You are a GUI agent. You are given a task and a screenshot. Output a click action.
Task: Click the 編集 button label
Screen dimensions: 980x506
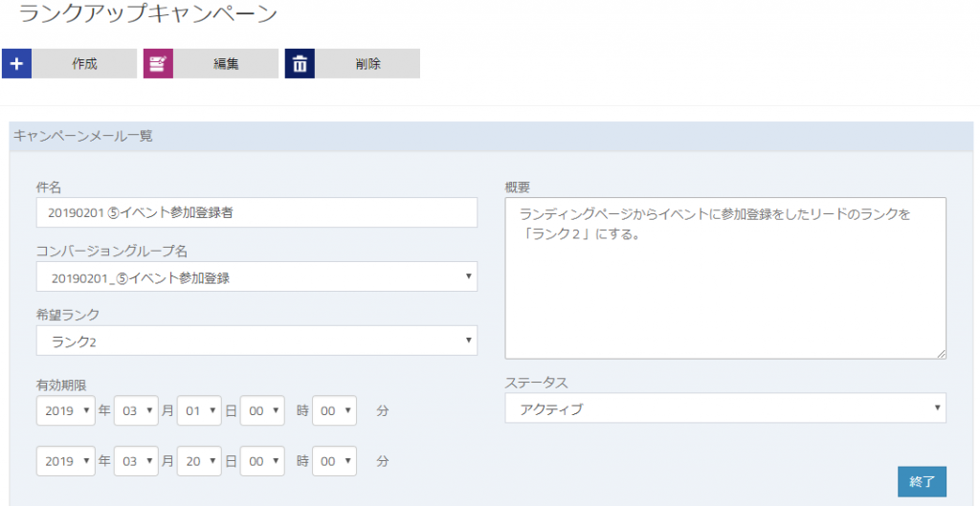pyautogui.click(x=226, y=64)
